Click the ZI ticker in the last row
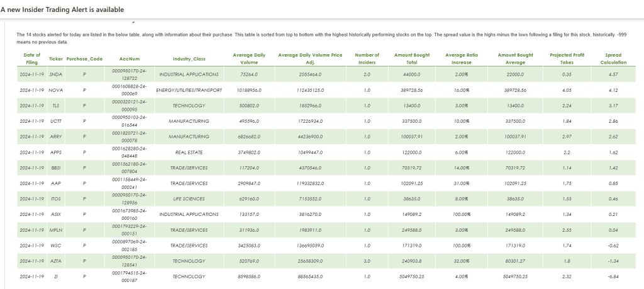The width and height of the screenshot is (644, 289). (x=55, y=276)
